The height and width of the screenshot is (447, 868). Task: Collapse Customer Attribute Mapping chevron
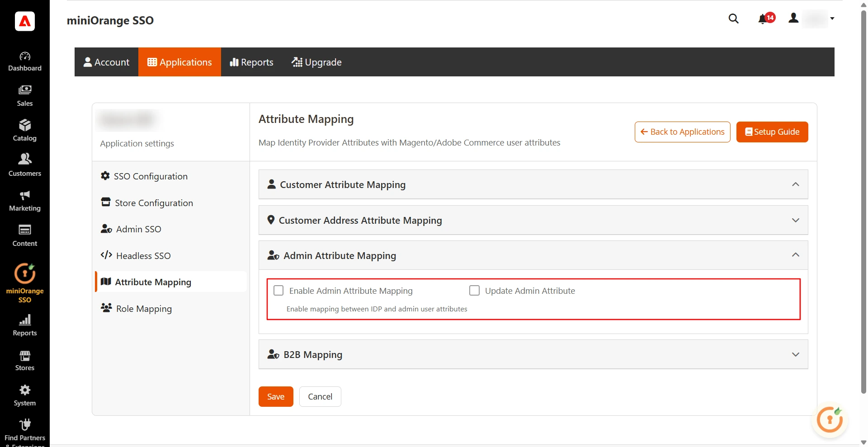(796, 184)
